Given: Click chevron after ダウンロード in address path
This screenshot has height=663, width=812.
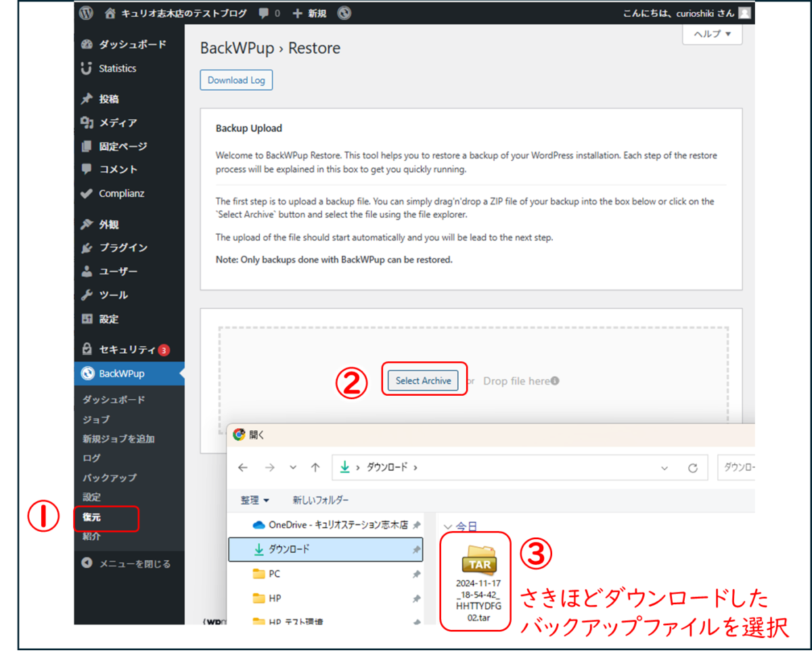Looking at the screenshot, I should [x=415, y=467].
